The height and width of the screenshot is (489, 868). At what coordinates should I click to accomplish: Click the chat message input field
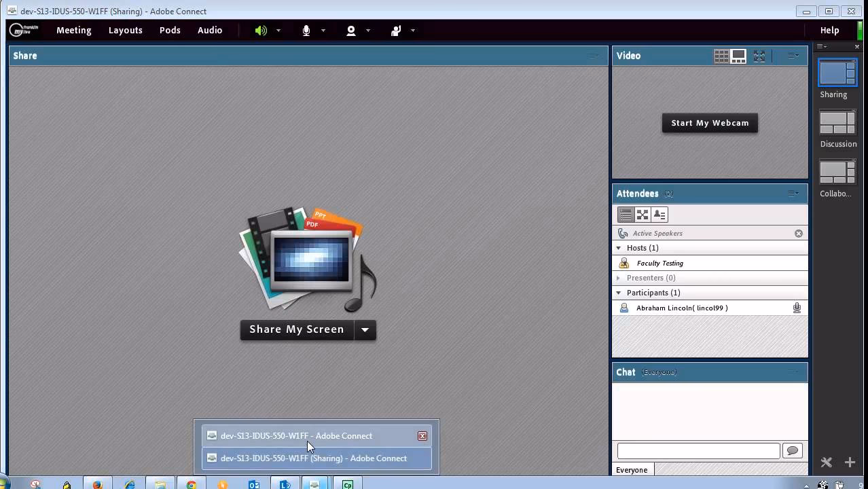point(698,450)
